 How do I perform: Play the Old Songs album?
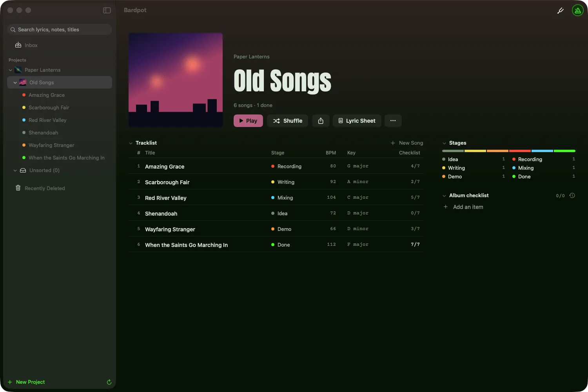click(x=248, y=121)
